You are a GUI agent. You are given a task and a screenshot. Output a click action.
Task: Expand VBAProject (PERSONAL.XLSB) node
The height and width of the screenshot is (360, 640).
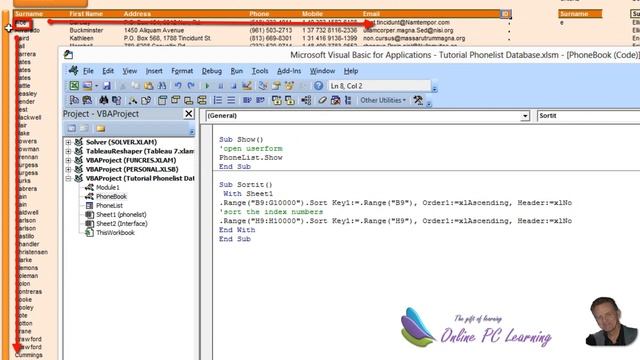tap(68, 169)
